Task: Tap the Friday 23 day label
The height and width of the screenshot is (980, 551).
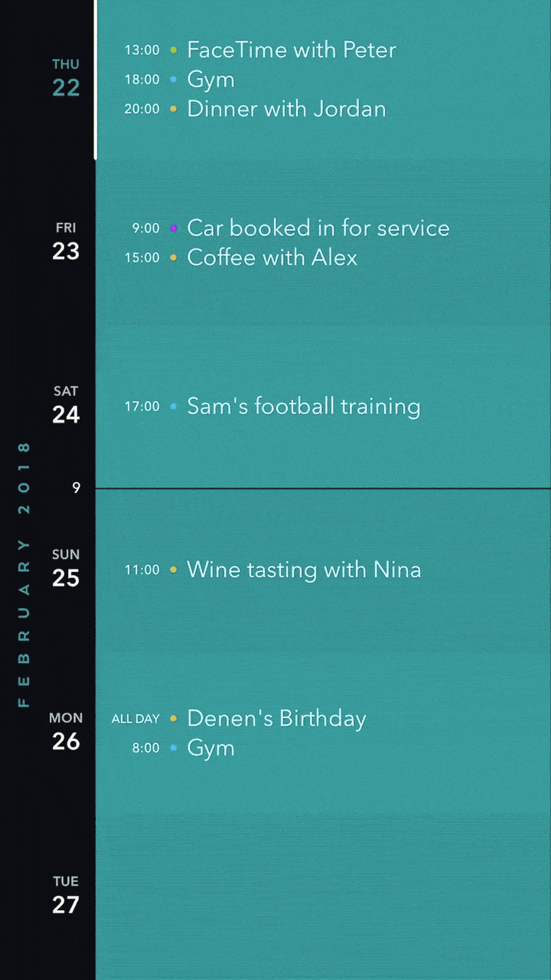Action: tap(66, 242)
